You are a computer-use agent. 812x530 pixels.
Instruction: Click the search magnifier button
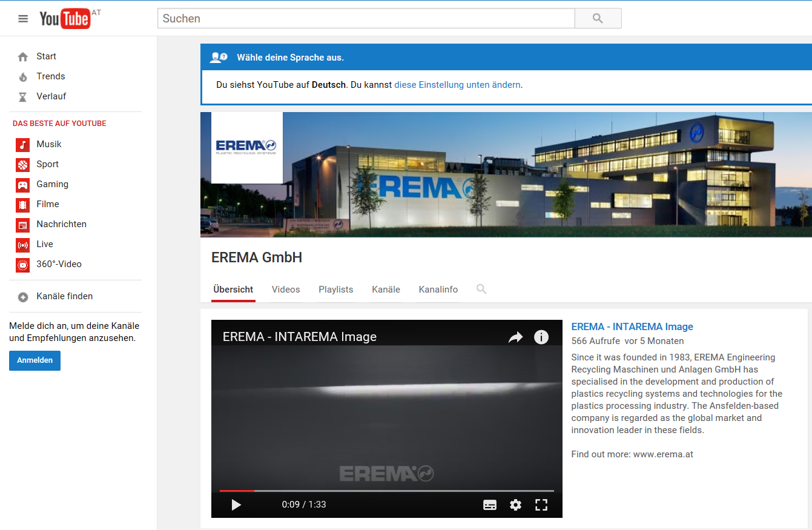pos(598,18)
